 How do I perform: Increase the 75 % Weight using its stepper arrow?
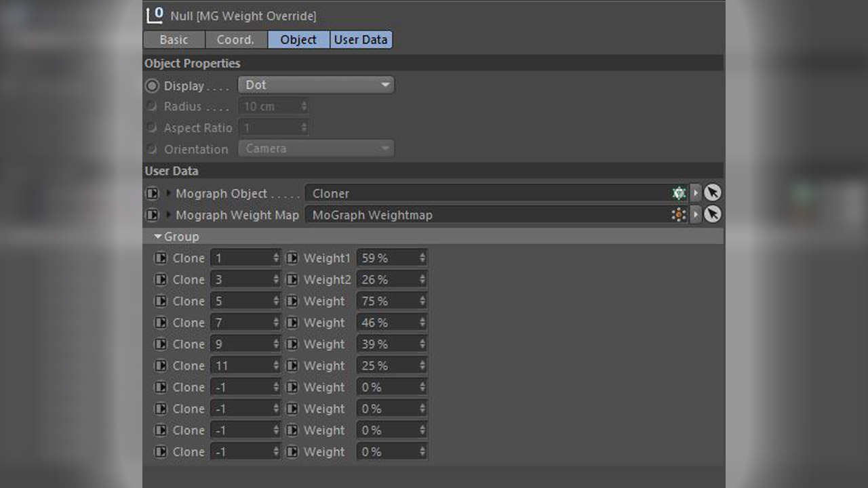[x=422, y=298]
